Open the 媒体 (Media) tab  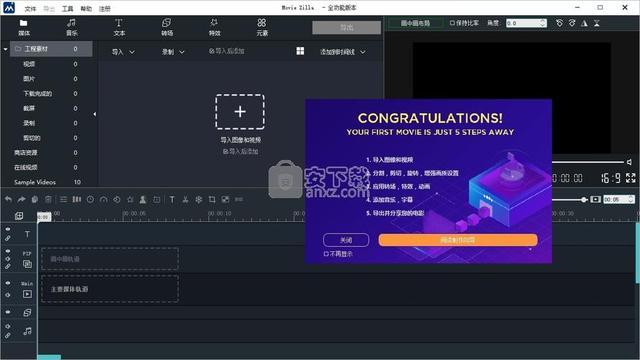click(24, 27)
